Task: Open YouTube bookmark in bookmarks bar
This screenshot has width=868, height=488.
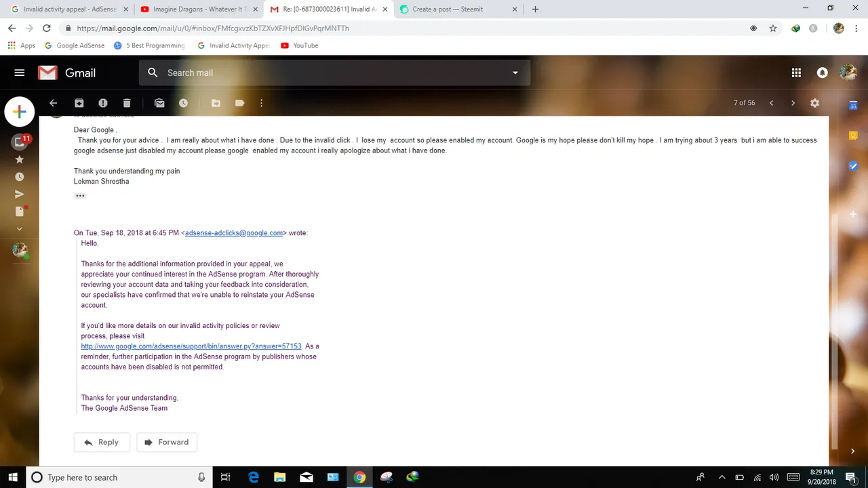Action: [x=299, y=45]
